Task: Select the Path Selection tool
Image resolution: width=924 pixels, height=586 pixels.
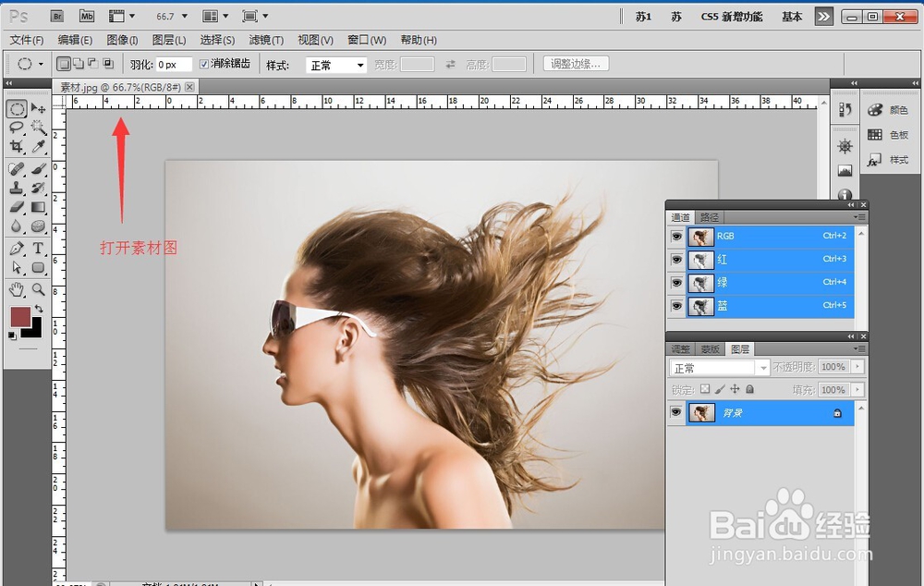Action: [17, 268]
